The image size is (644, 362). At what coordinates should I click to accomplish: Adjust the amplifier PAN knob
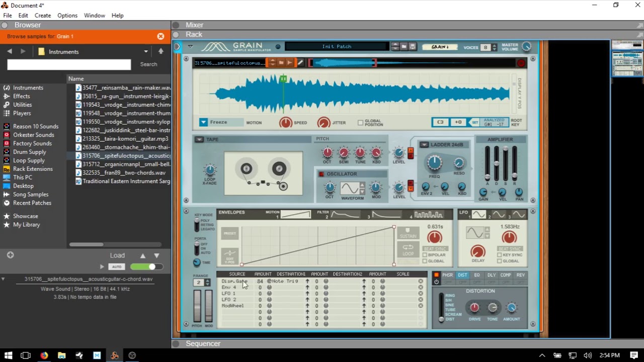519,192
